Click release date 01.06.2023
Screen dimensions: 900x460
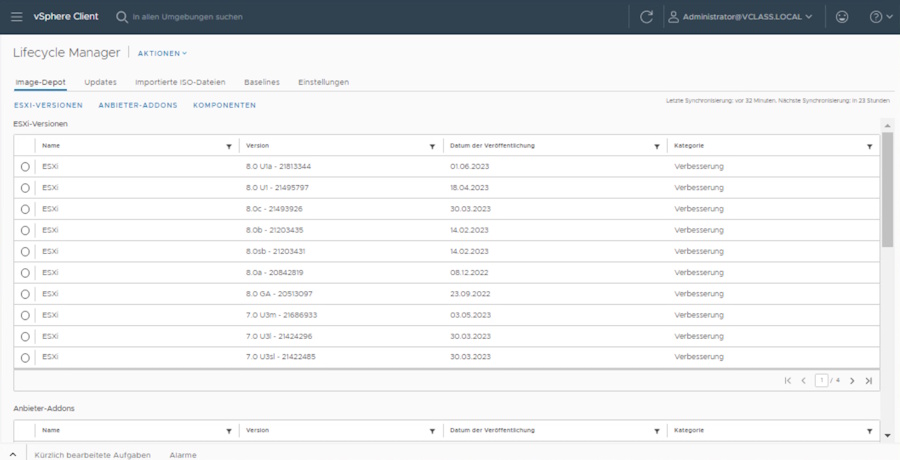click(x=470, y=167)
